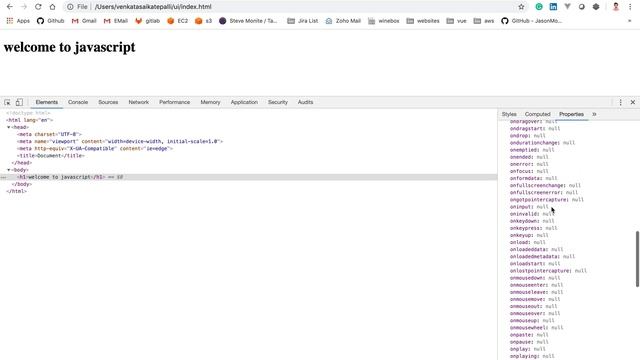Show more bookmarks with overflow chevron
Screen dimensions: 640x360
[629, 21]
